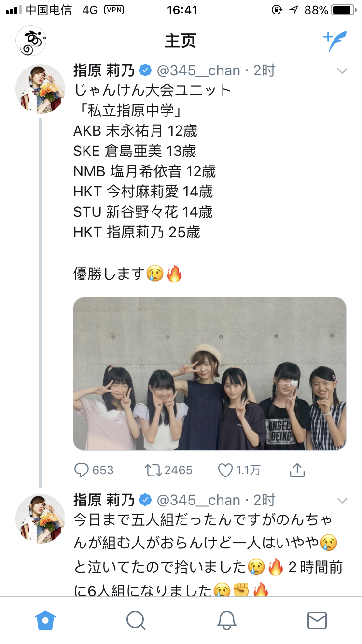Tap the share icon under the photo
The width and height of the screenshot is (362, 644).
297,470
